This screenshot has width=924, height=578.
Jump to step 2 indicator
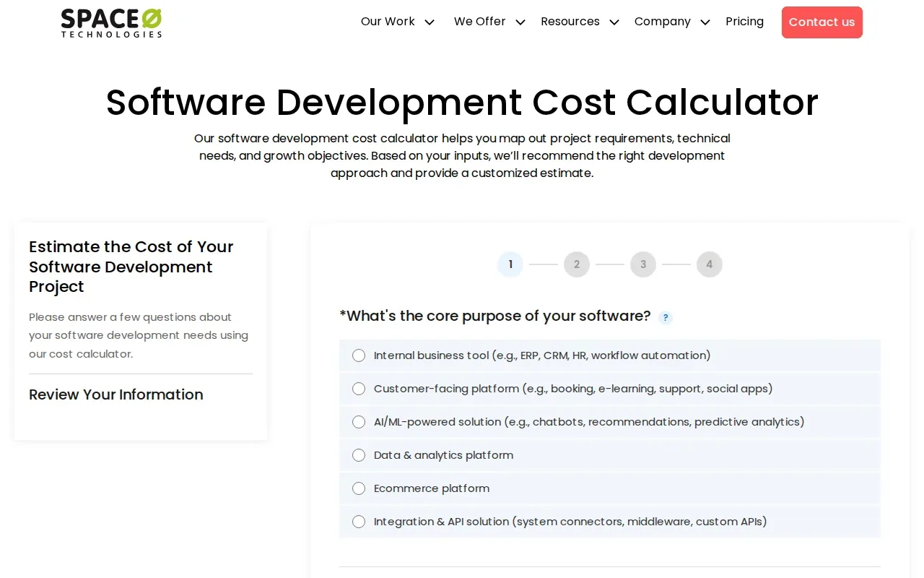click(577, 264)
